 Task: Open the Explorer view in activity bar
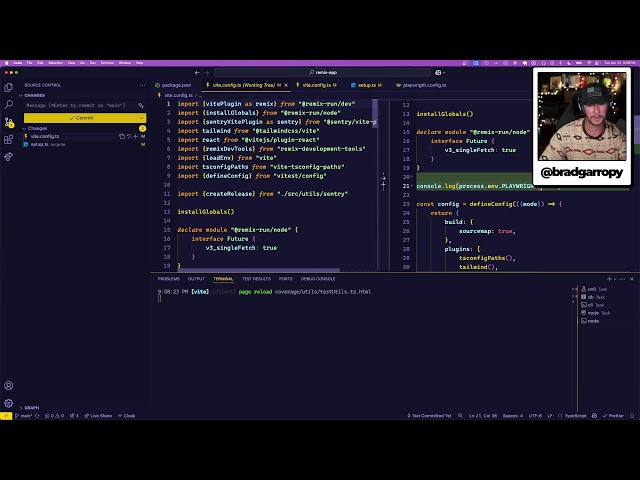[8, 87]
